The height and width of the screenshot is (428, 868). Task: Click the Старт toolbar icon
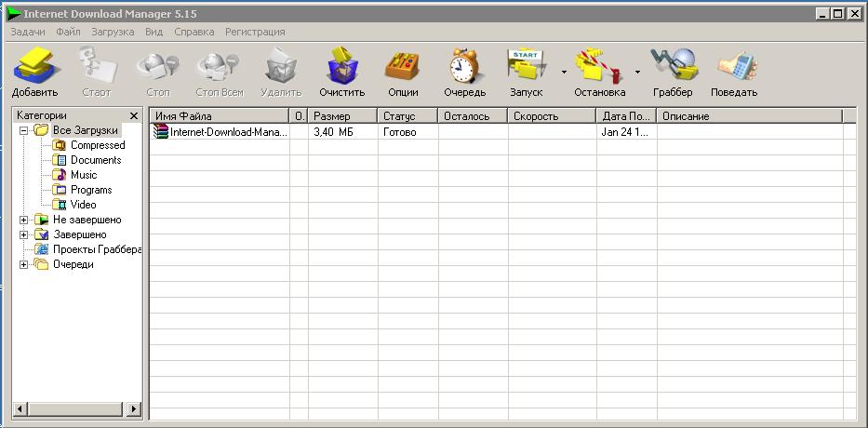pos(97,65)
